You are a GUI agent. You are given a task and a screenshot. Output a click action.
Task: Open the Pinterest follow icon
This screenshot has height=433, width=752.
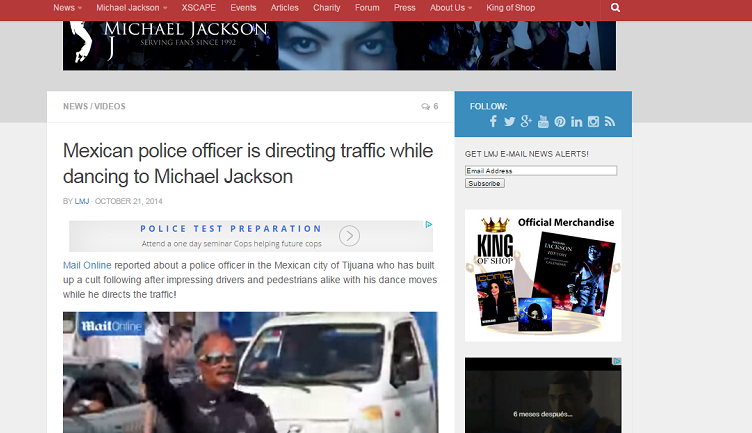point(560,122)
